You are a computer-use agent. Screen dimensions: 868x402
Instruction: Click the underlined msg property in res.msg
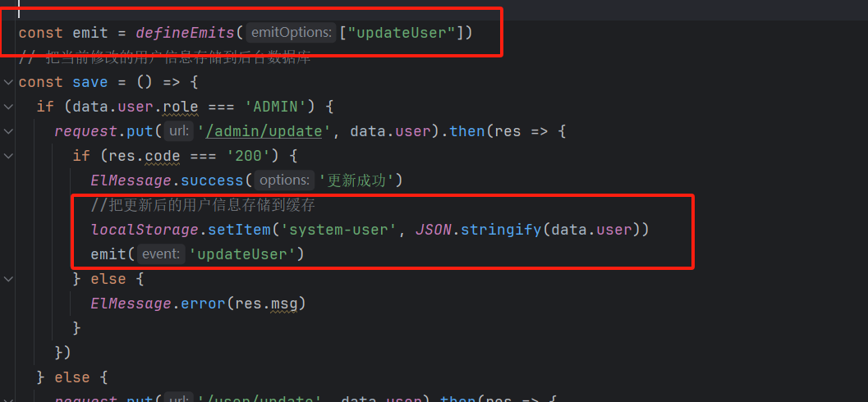(284, 303)
